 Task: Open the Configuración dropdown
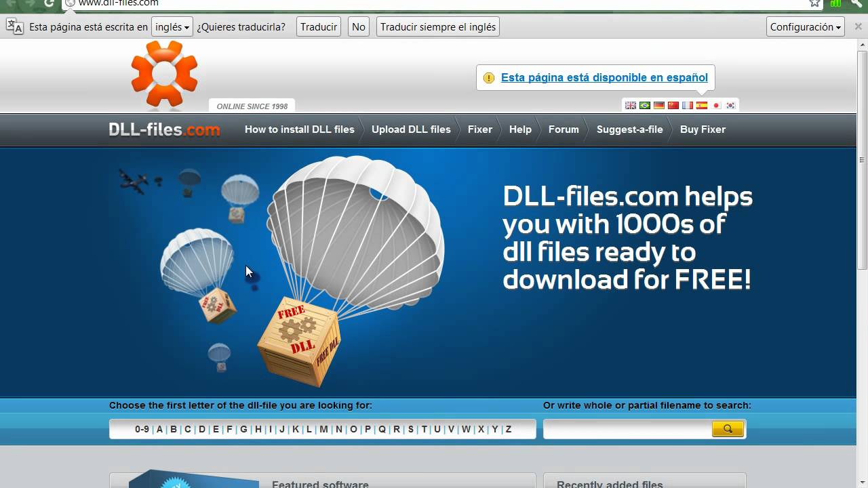[806, 27]
